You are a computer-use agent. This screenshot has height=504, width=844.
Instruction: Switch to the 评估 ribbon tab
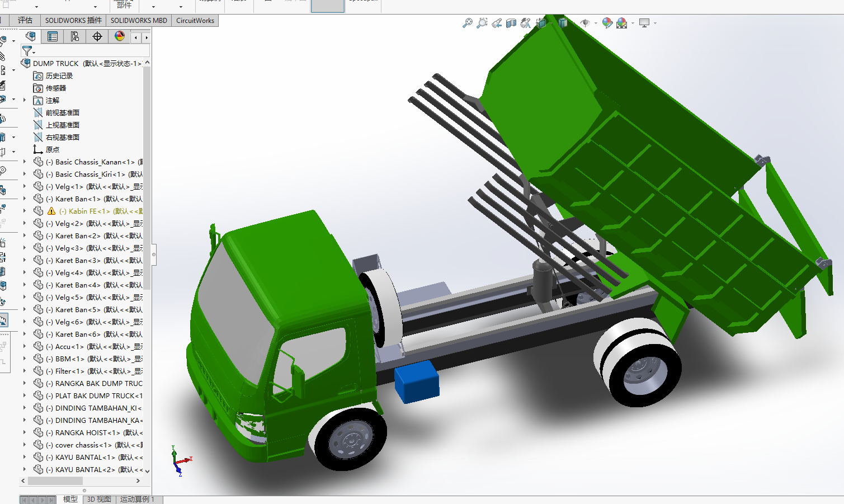click(x=25, y=21)
